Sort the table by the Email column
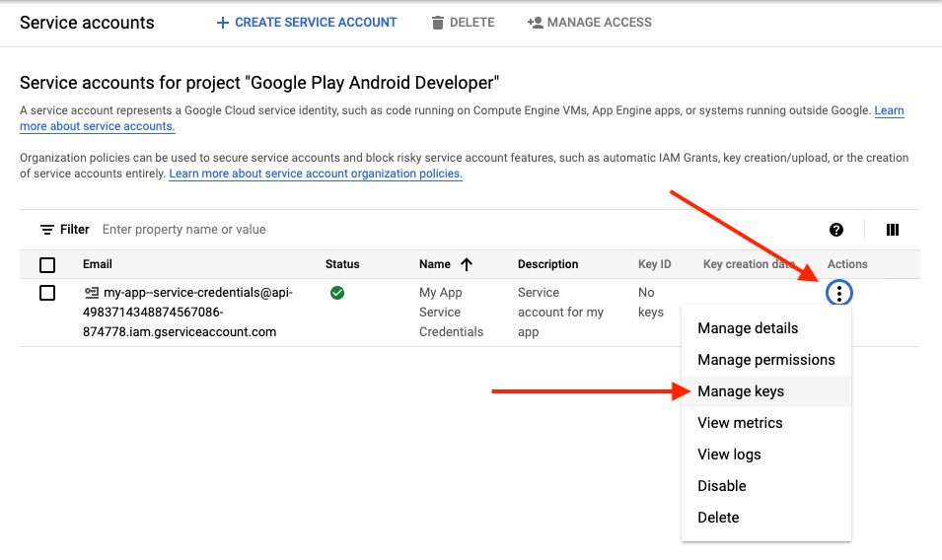The width and height of the screenshot is (942, 560). (x=98, y=264)
